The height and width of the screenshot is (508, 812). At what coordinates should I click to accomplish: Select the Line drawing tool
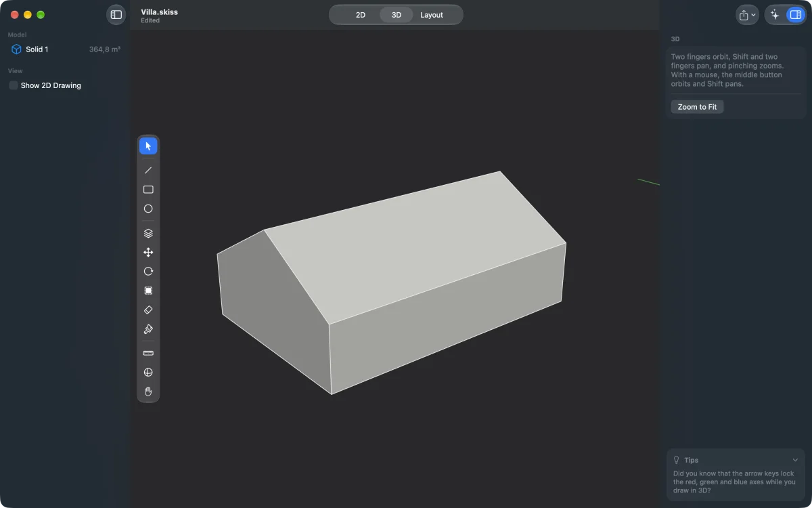point(148,170)
